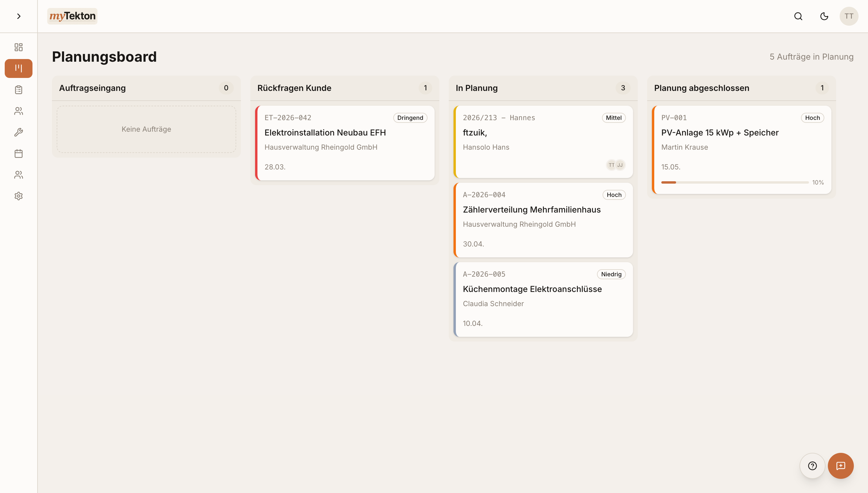Open the help question-mark icon bottom right
868x493 pixels.
point(812,466)
